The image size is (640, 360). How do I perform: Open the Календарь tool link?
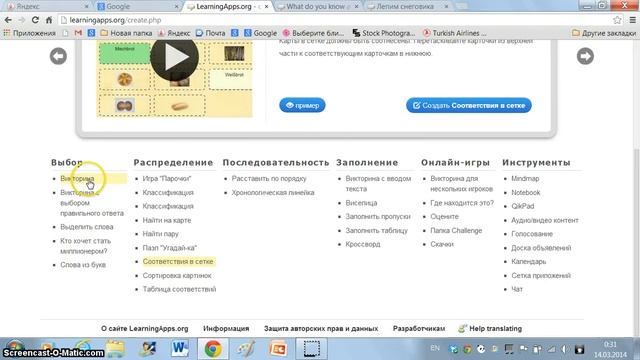click(x=529, y=262)
